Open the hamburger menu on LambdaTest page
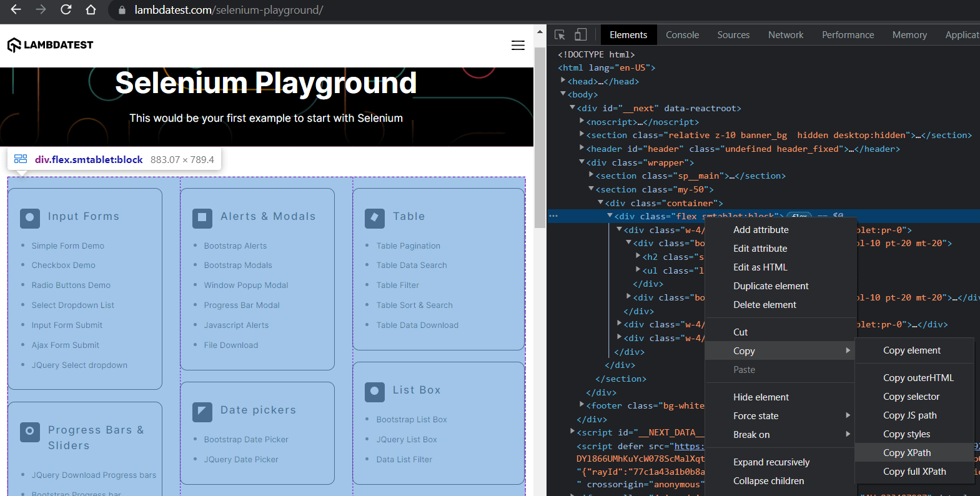 pos(518,45)
